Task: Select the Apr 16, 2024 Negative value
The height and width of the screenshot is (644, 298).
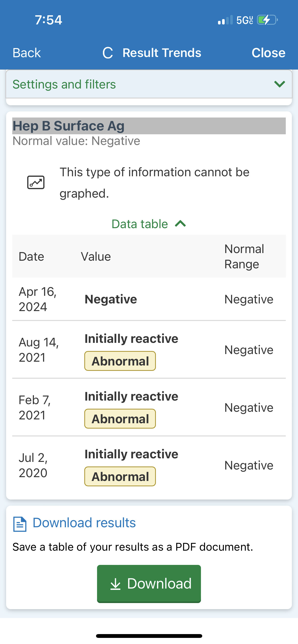Action: point(111,299)
